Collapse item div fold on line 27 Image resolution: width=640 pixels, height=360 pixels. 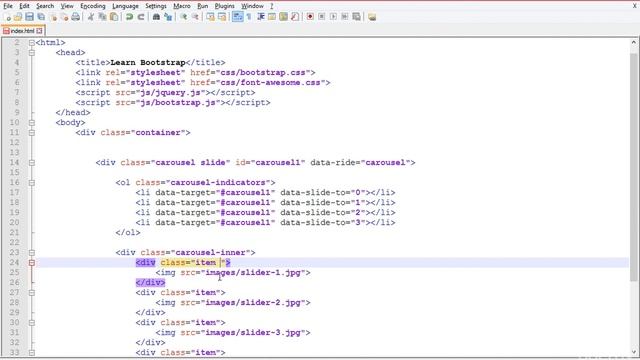pyautogui.click(x=31, y=293)
